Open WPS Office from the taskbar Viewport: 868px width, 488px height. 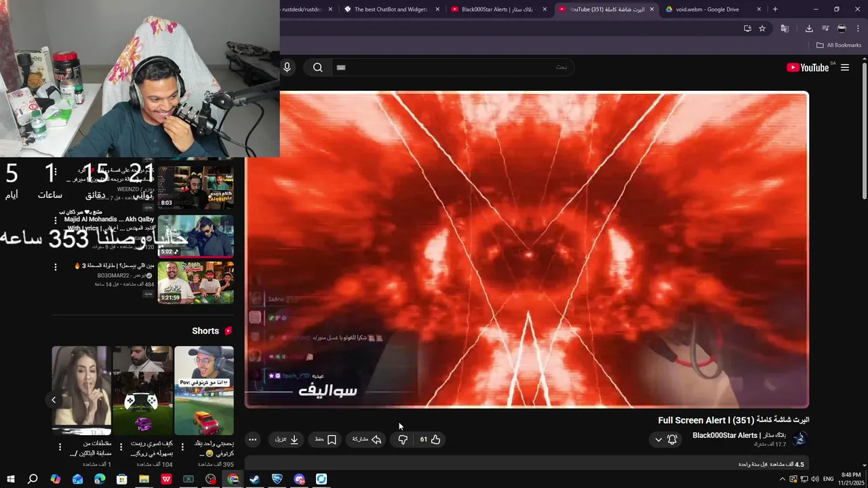tap(166, 479)
